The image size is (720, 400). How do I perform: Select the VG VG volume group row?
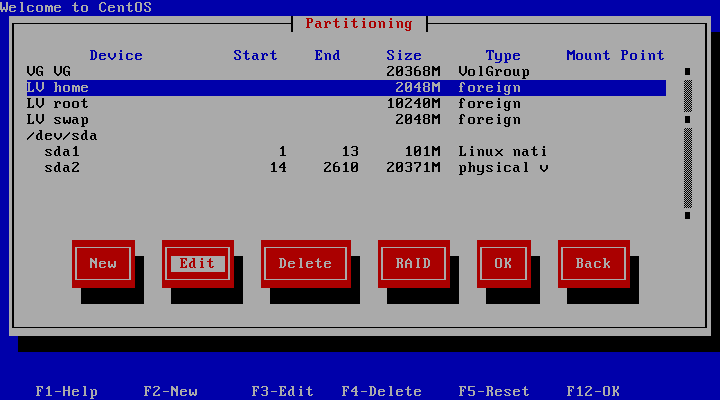(x=345, y=72)
